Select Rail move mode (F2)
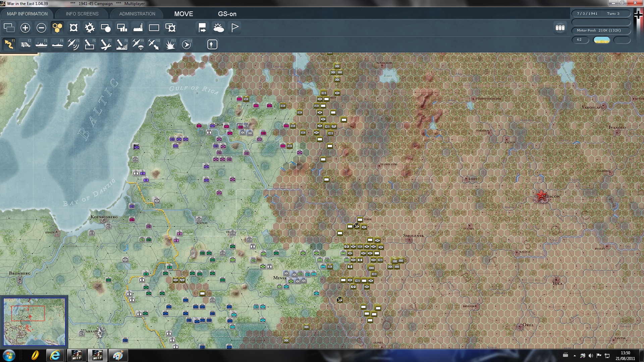The image size is (644, 362). (x=25, y=44)
